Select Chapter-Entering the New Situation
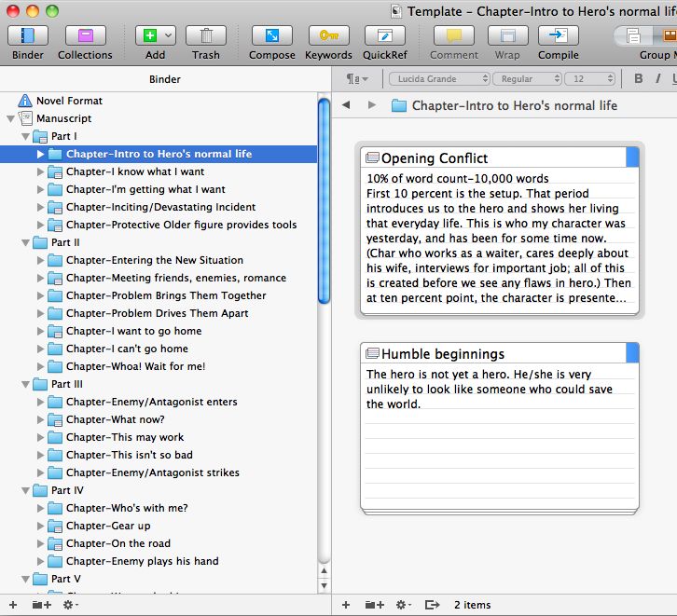The image size is (677, 616). tap(155, 260)
